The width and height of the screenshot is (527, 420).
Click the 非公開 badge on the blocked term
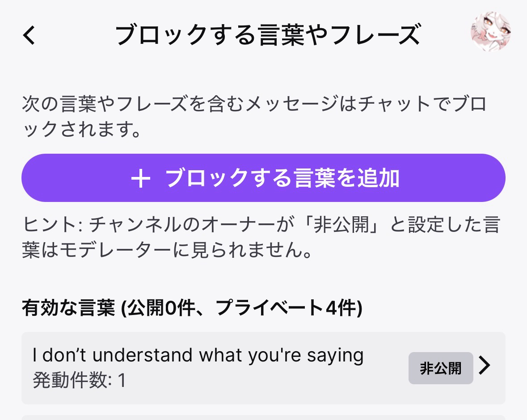[440, 368]
